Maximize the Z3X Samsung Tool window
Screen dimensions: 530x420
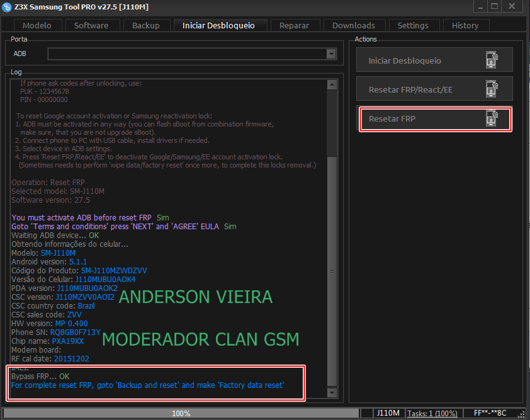(495, 7)
